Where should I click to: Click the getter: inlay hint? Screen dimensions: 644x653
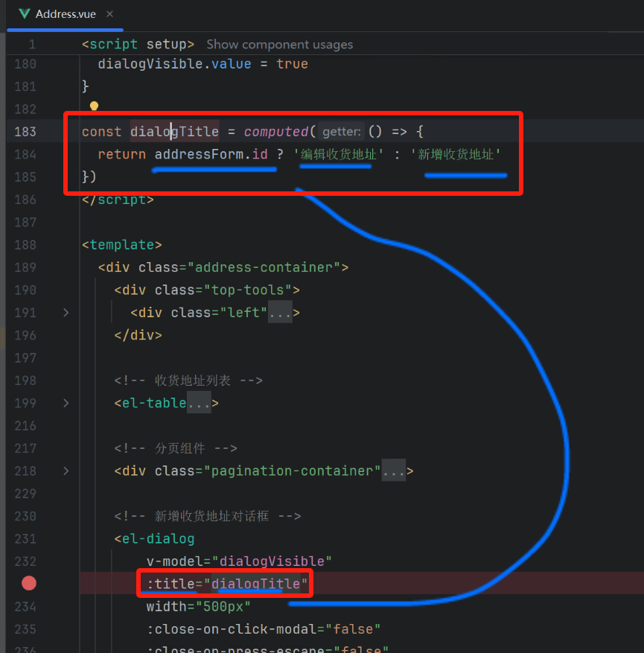point(342,132)
